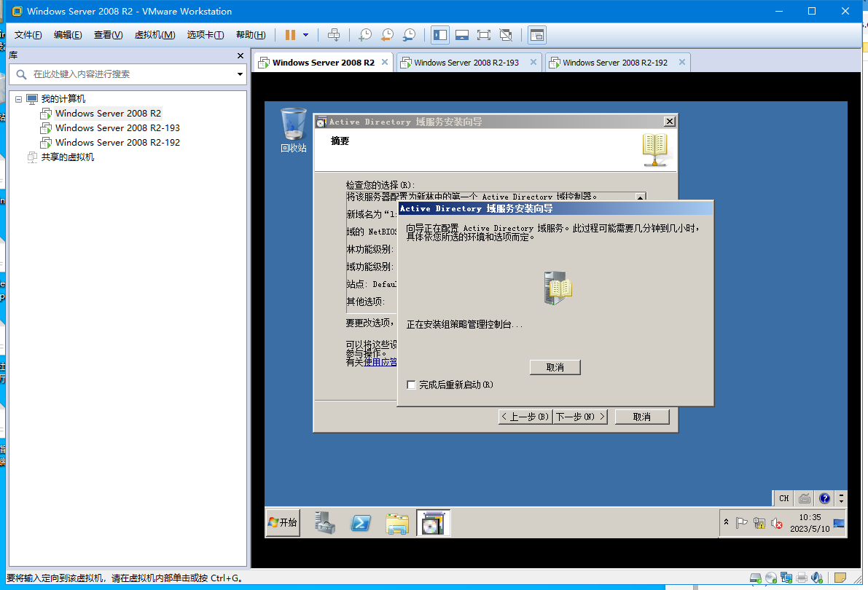Click the CD/DVD device status icon
Viewport: 868px width, 590px height.
[771, 578]
